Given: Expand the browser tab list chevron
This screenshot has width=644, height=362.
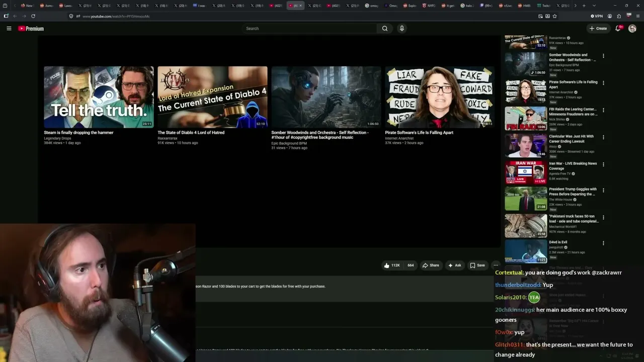Looking at the screenshot, I should (594, 6).
